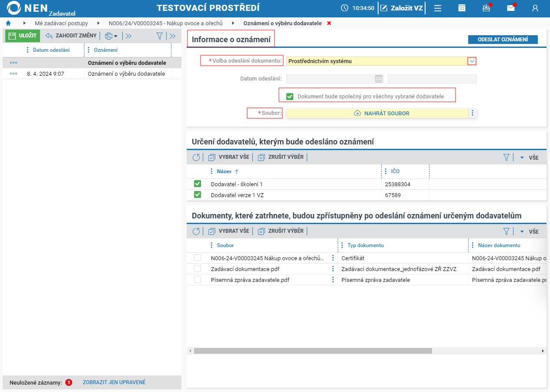Screen dimensions: 550x392
Task: Open the calendar icon in header
Action: (462, 8)
